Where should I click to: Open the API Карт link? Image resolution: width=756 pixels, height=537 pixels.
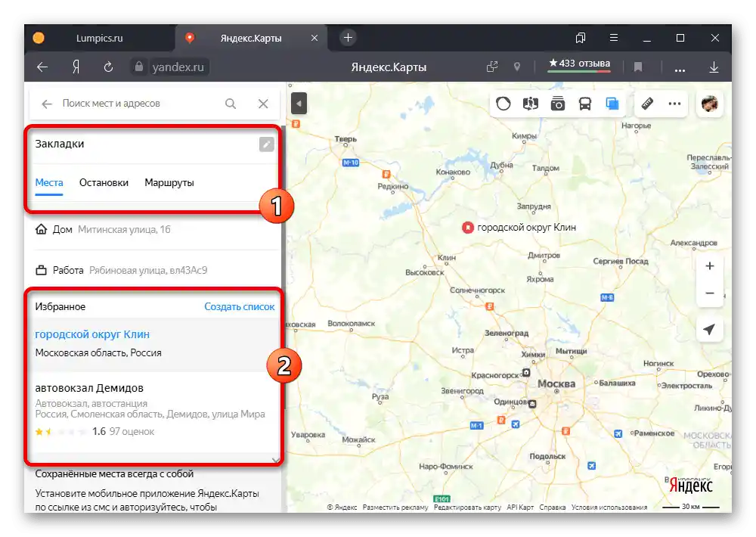click(520, 507)
